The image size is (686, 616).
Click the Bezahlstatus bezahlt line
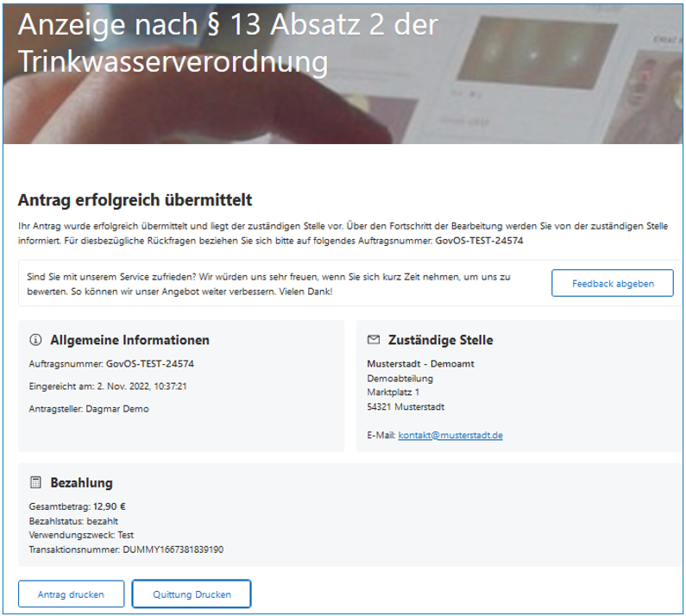point(73,521)
